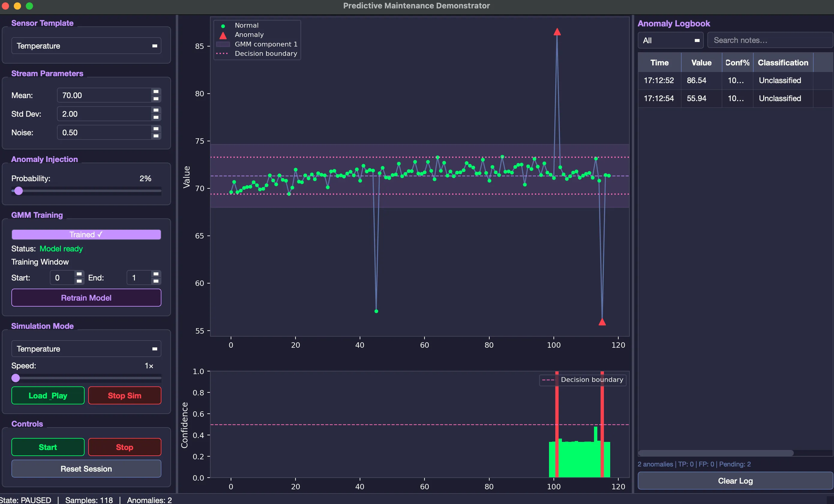Click the GMM component 1 legend swatch

pos(223,44)
